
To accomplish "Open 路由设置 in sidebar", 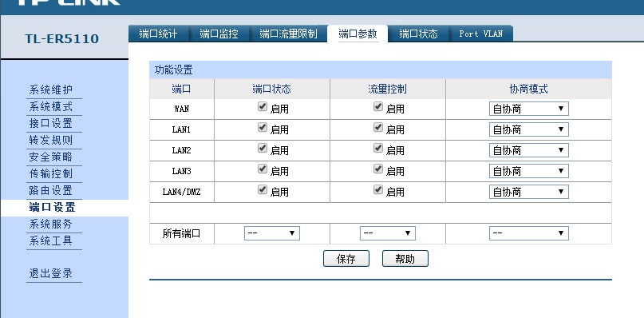I will click(x=51, y=190).
